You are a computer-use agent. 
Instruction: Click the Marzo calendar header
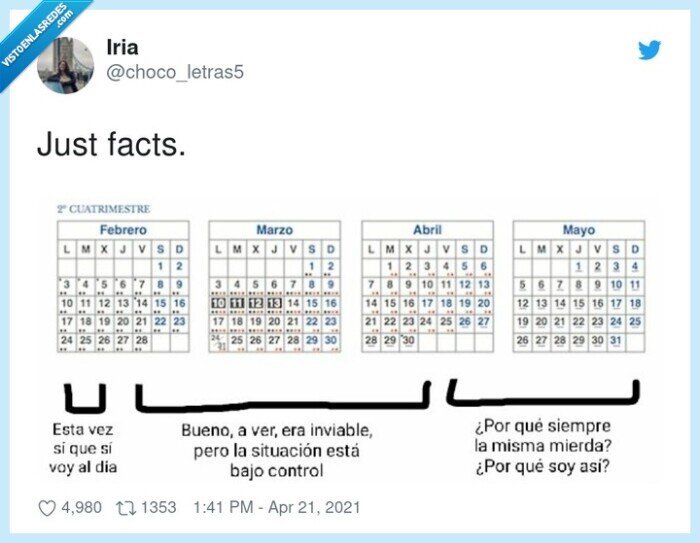click(274, 230)
